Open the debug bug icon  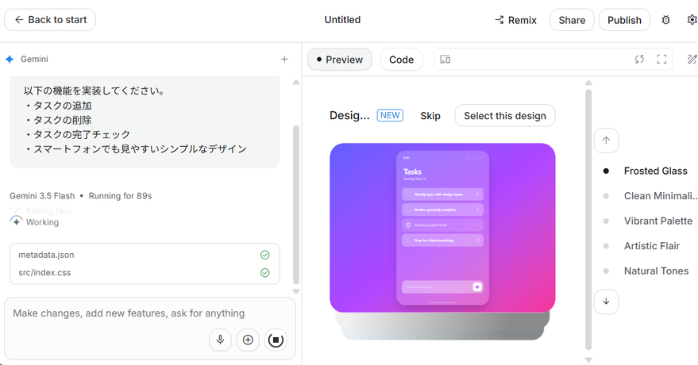click(x=666, y=20)
